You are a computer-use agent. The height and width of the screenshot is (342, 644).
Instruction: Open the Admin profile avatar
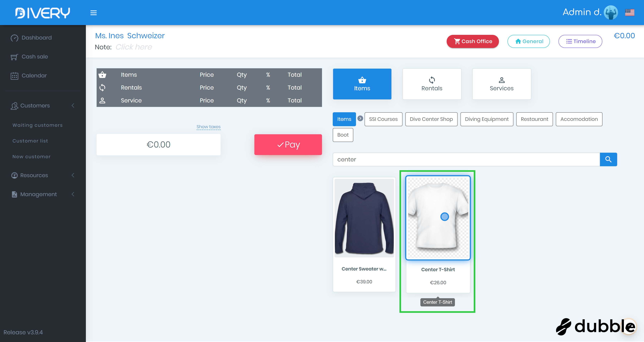click(611, 12)
